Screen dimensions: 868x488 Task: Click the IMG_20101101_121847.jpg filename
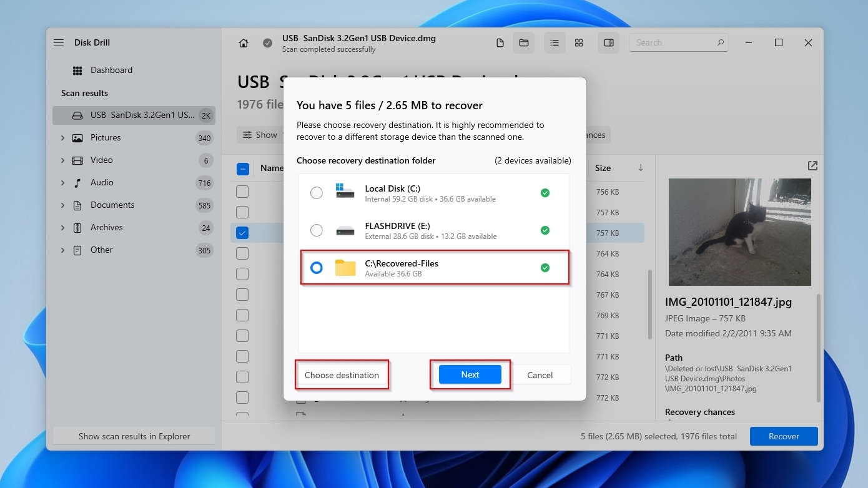click(728, 302)
